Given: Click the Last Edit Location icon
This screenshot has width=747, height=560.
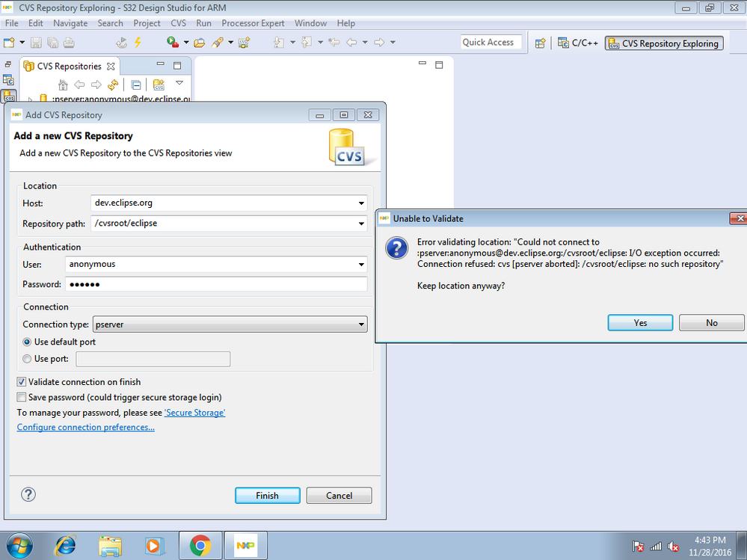Looking at the screenshot, I should click(x=334, y=43).
